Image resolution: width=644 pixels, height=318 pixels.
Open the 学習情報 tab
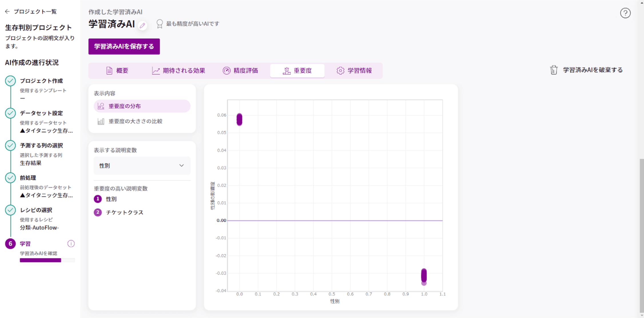[x=354, y=71]
